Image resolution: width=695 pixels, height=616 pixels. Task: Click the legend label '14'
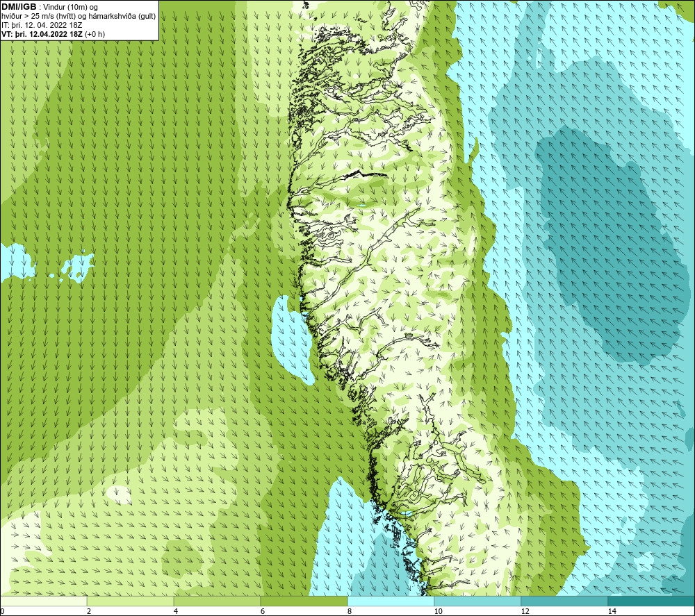[612, 611]
